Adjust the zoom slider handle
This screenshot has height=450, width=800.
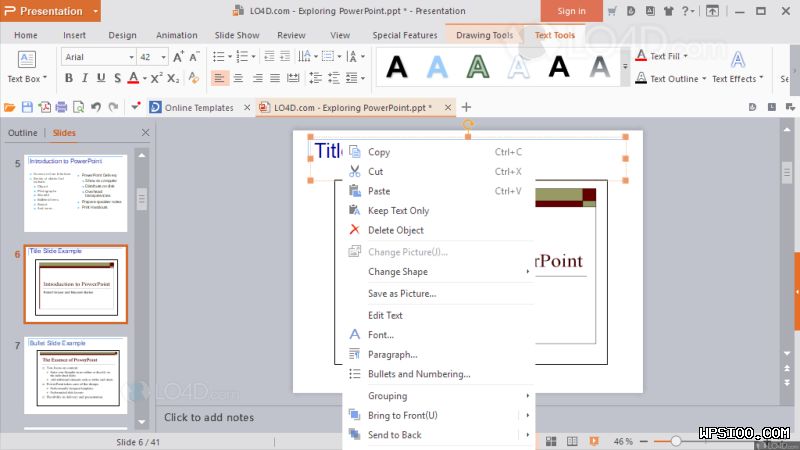(676, 440)
